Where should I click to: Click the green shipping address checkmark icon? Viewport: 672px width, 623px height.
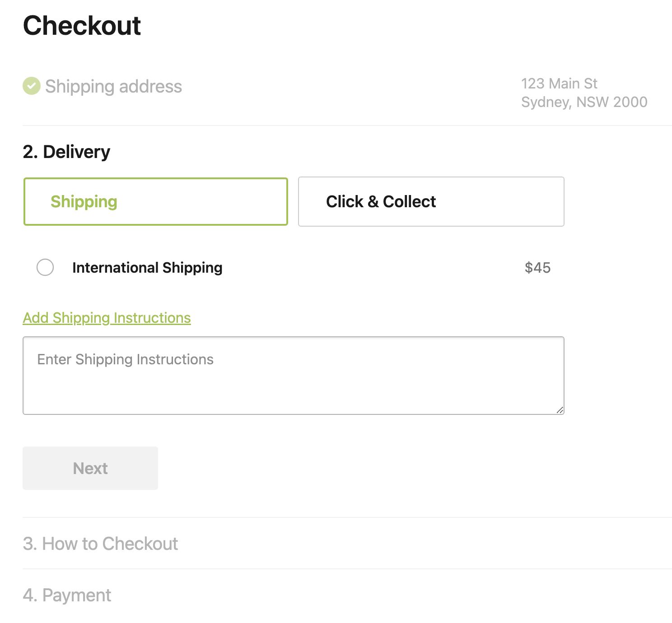[31, 86]
